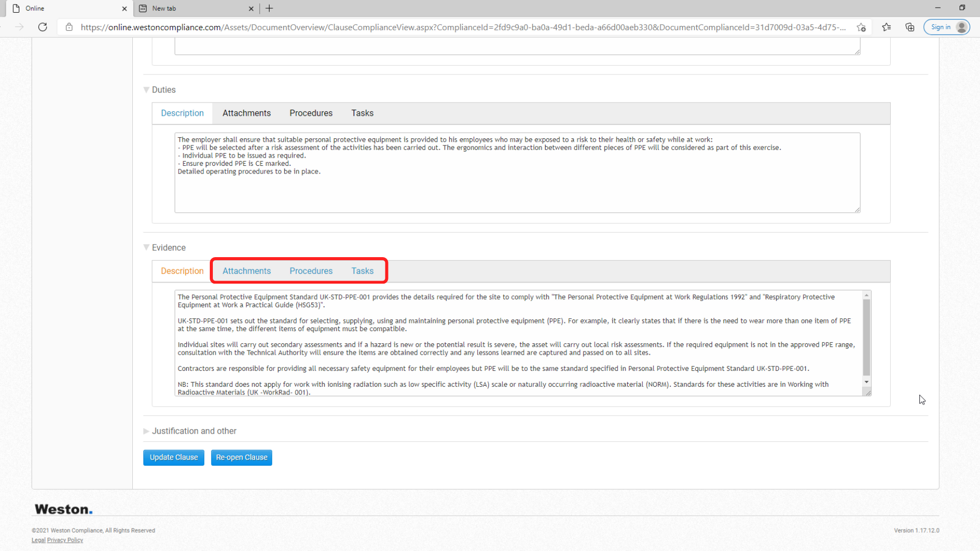Switch to Duties Tasks tab
This screenshot has width=980, height=551.
[x=362, y=113]
